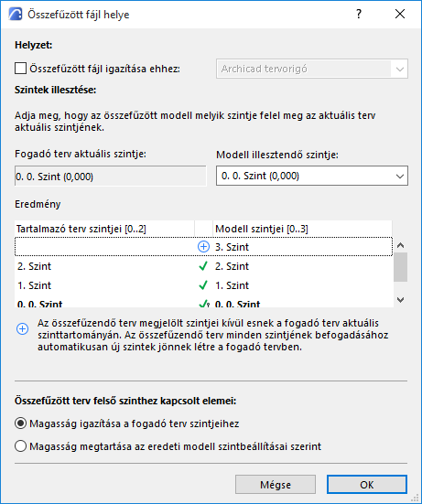The image size is (422, 504).
Task: Click the green checkmark for 0. 0. Szint
Action: [x=203, y=304]
